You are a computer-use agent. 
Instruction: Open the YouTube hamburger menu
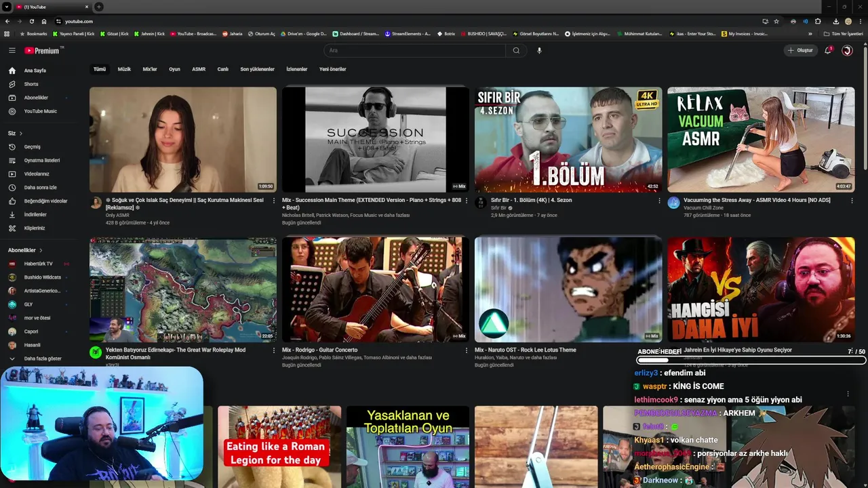click(x=12, y=50)
